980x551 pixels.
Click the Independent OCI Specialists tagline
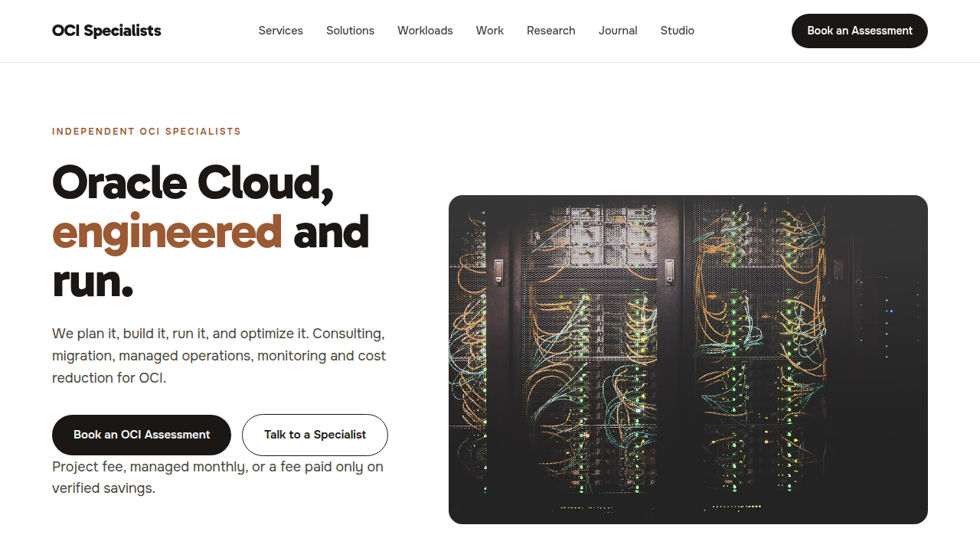(x=146, y=132)
